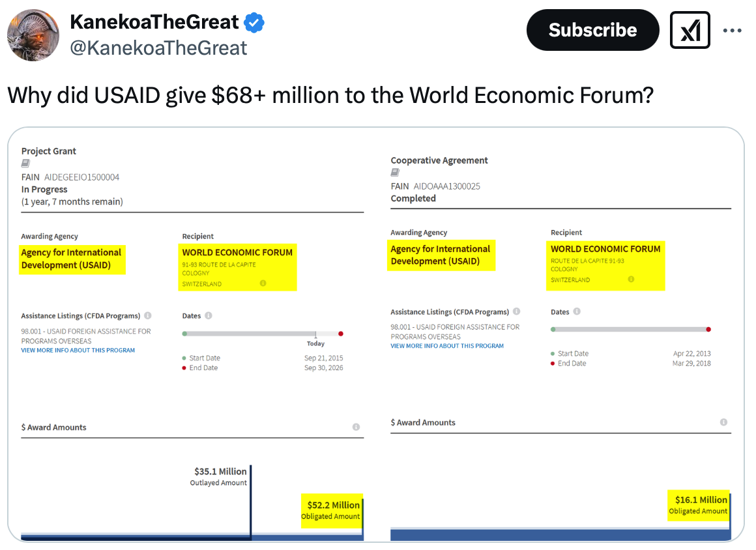Click info icon in right Recipient Switzerland box
Screen dimensions: 756x550
[x=631, y=279]
